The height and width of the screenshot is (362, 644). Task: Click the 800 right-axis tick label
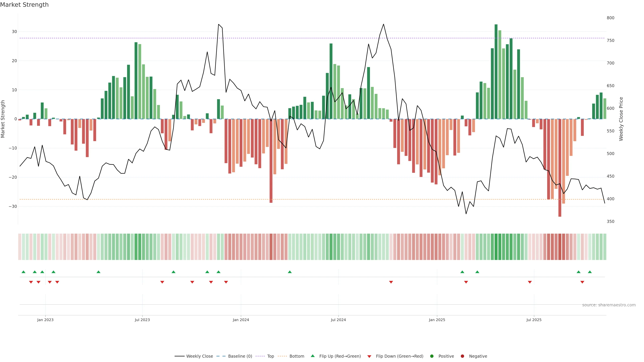(x=610, y=18)
